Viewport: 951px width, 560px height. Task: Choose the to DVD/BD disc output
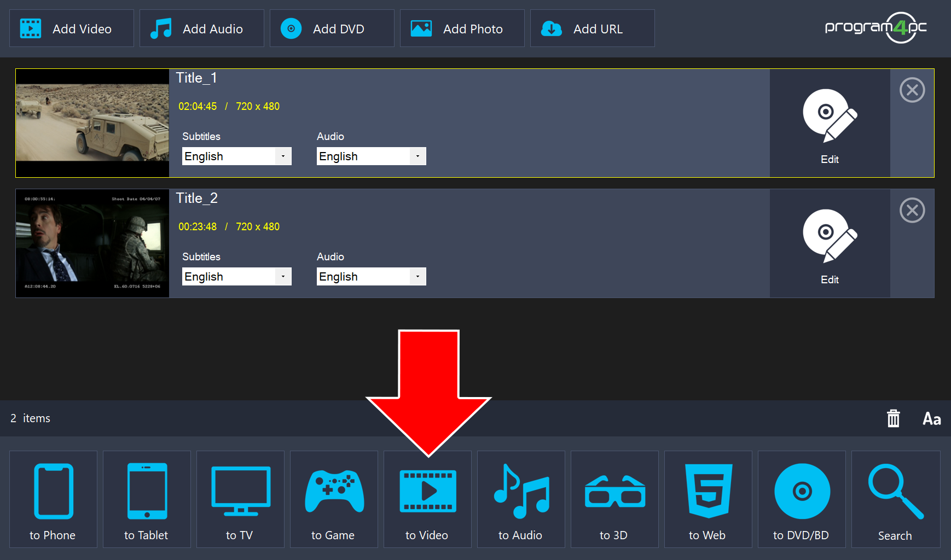tap(802, 499)
